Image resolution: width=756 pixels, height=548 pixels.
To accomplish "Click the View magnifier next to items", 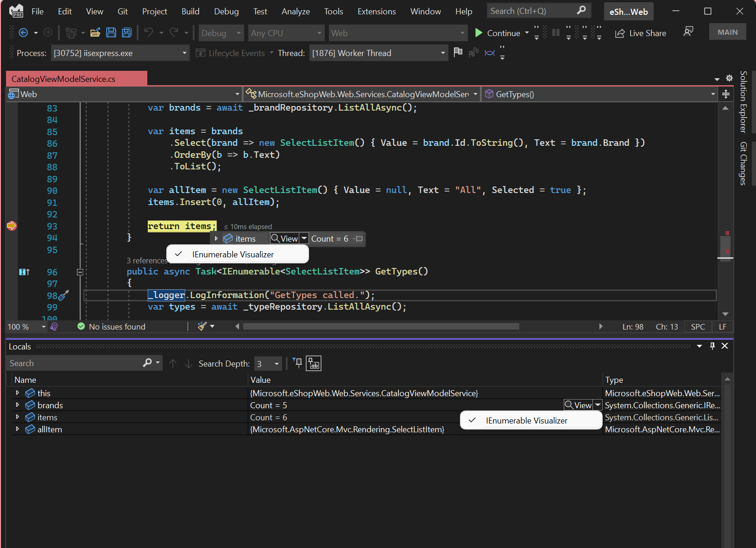I will coord(285,238).
